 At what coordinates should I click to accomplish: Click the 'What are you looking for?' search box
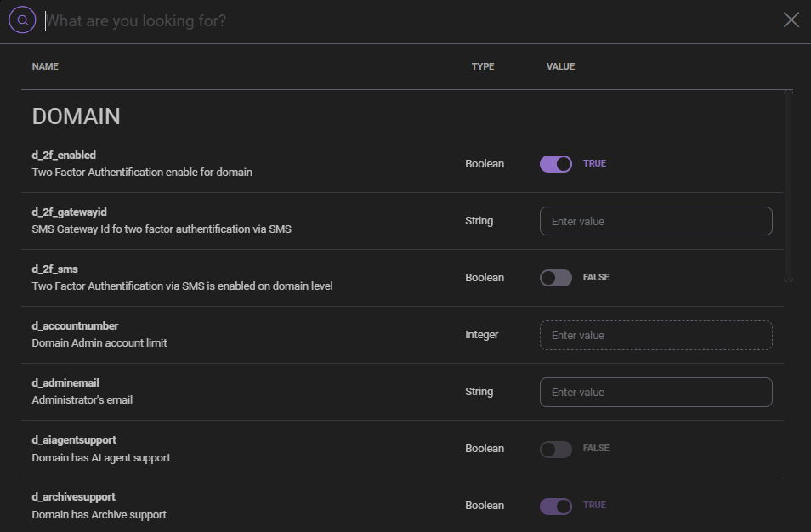(255, 20)
